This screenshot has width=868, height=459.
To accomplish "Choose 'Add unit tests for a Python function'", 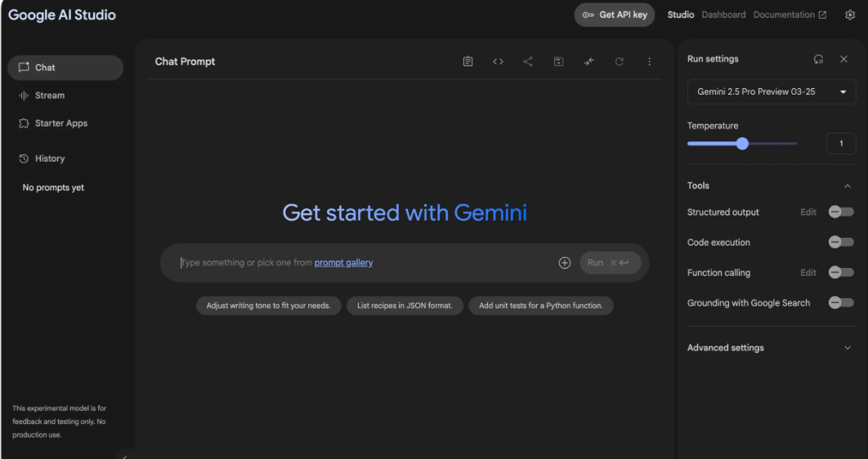I will (541, 305).
